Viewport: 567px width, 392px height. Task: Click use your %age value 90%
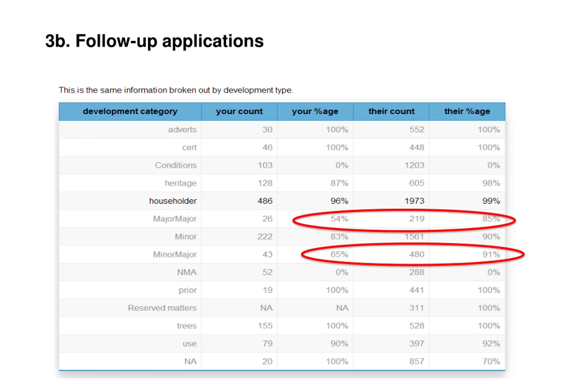pyautogui.click(x=339, y=343)
